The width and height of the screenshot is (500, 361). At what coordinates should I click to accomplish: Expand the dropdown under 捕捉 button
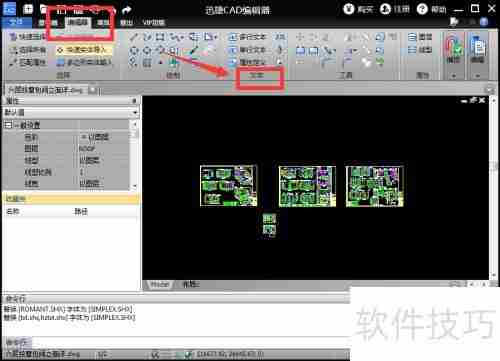[453, 76]
